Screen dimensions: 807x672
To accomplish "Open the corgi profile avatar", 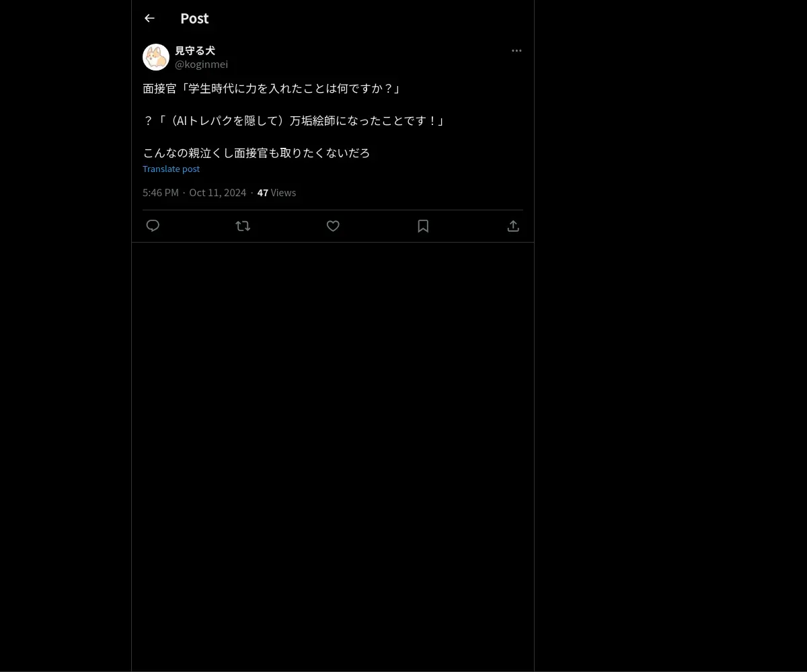I will [156, 57].
